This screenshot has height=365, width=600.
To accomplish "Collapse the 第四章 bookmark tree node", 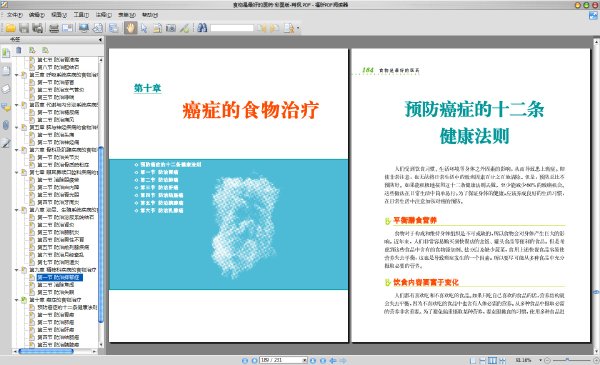I will pos(16,105).
